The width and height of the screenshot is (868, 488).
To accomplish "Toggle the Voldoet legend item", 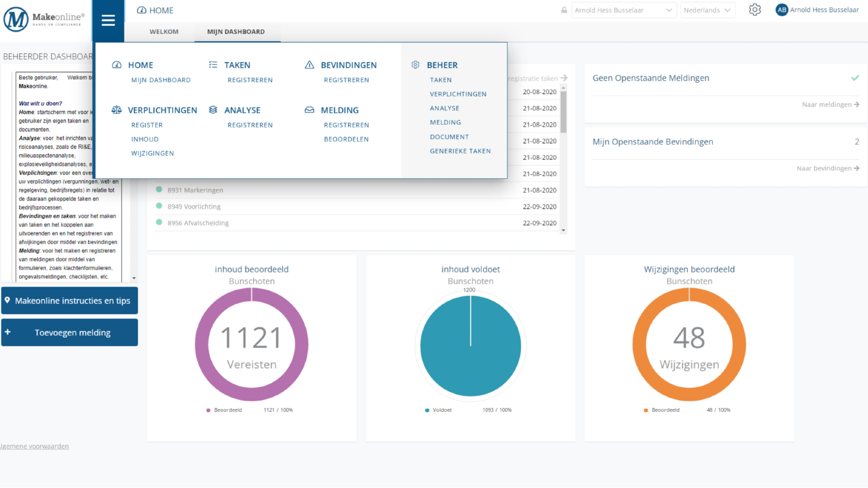I will click(442, 410).
